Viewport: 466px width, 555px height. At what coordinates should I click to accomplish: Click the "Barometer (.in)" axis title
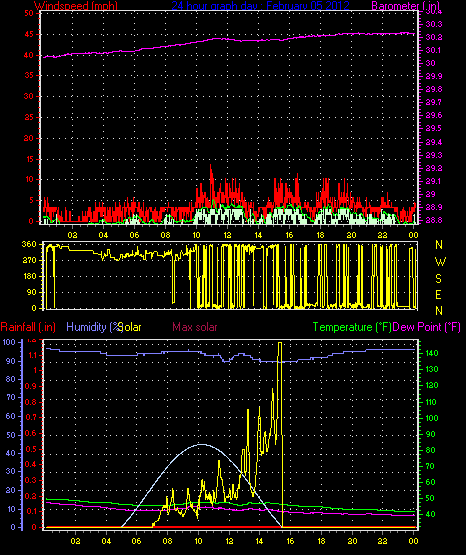tap(406, 5)
